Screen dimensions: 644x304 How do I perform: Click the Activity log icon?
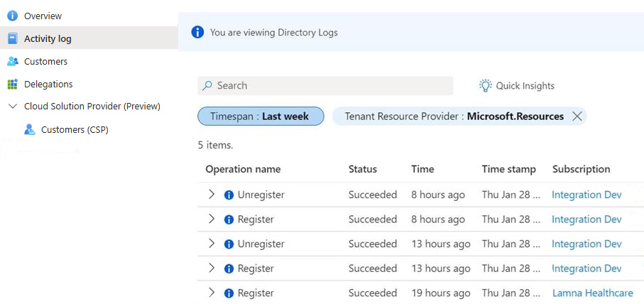point(12,38)
